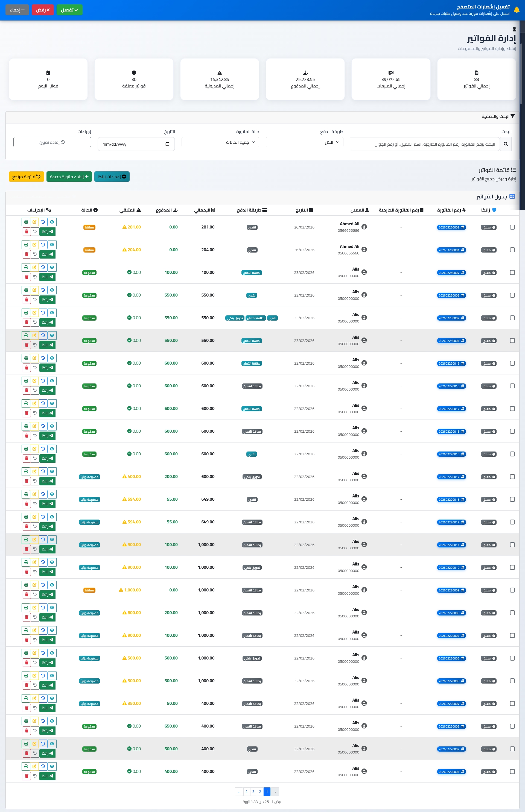Select the checkbox for invoice 202602220014
The image size is (525, 812).
coord(512,477)
